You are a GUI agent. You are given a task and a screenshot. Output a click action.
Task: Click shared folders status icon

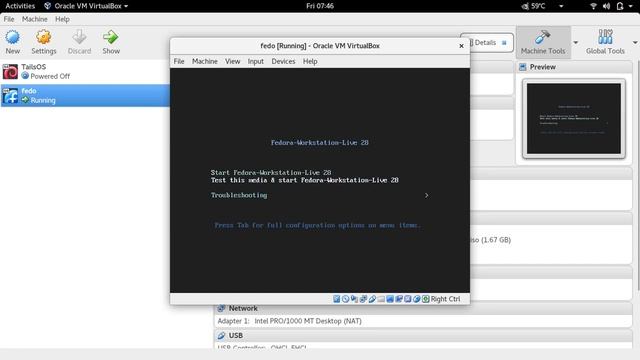381,299
